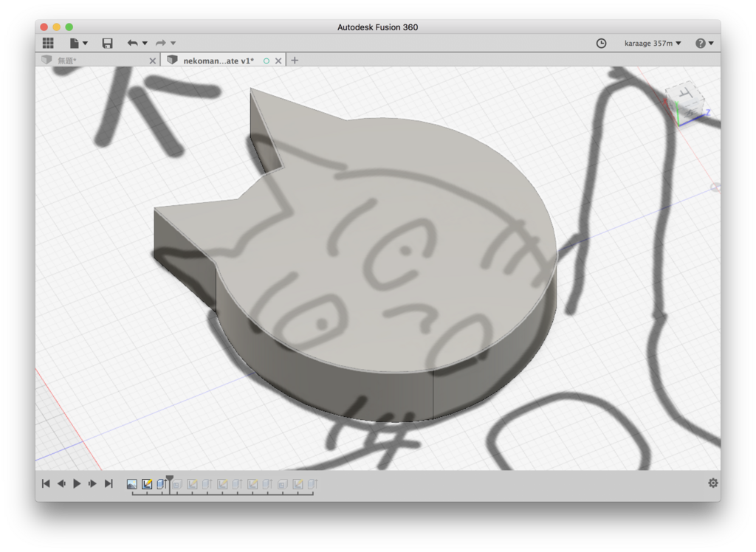The image size is (756, 552).
Task: Click the New Design document icon
Action: point(73,43)
